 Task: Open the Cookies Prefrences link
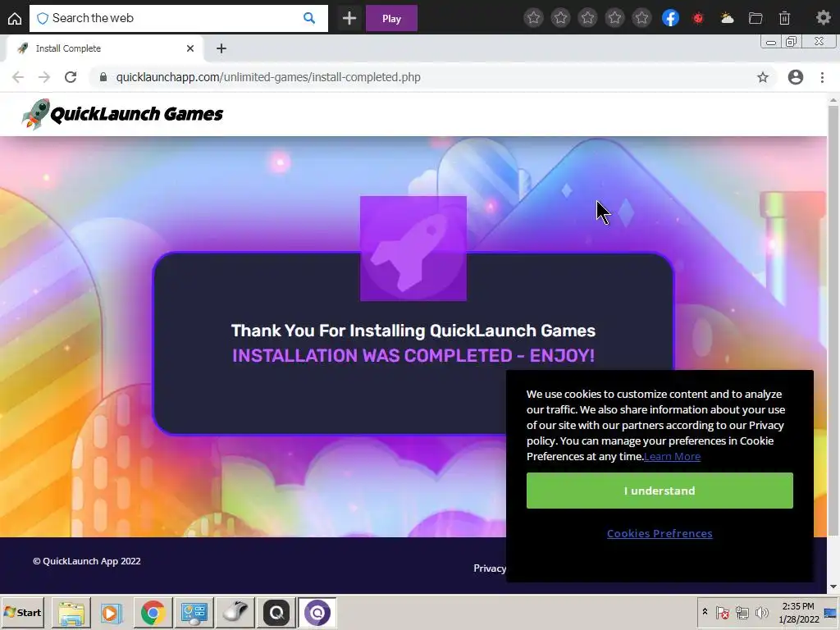[x=660, y=533]
